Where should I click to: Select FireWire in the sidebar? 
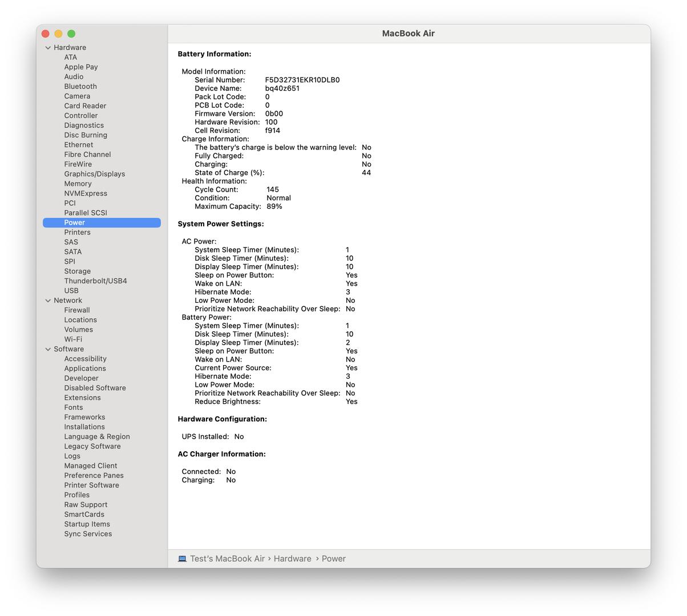coord(78,164)
